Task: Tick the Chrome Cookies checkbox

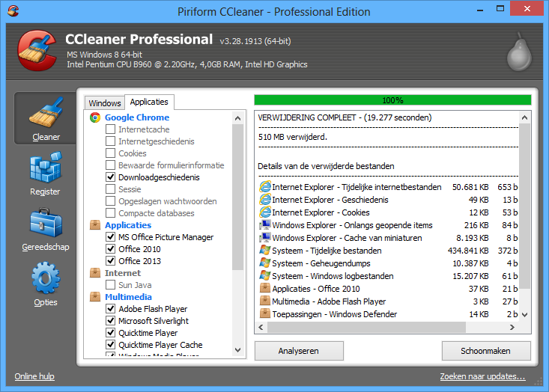Action: [111, 153]
